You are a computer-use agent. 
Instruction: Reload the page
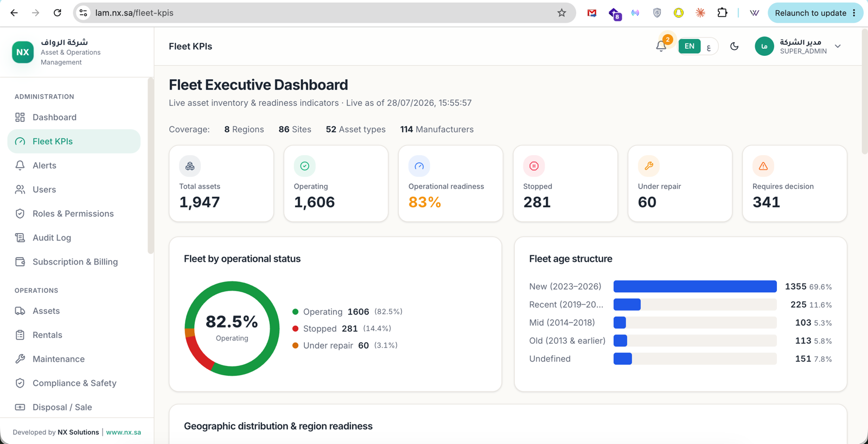(58, 13)
